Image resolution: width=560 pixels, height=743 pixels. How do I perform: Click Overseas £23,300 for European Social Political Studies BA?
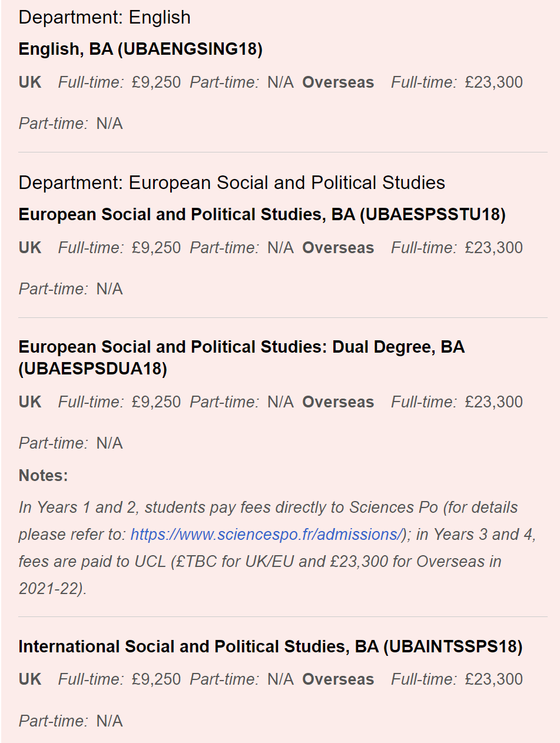click(493, 248)
